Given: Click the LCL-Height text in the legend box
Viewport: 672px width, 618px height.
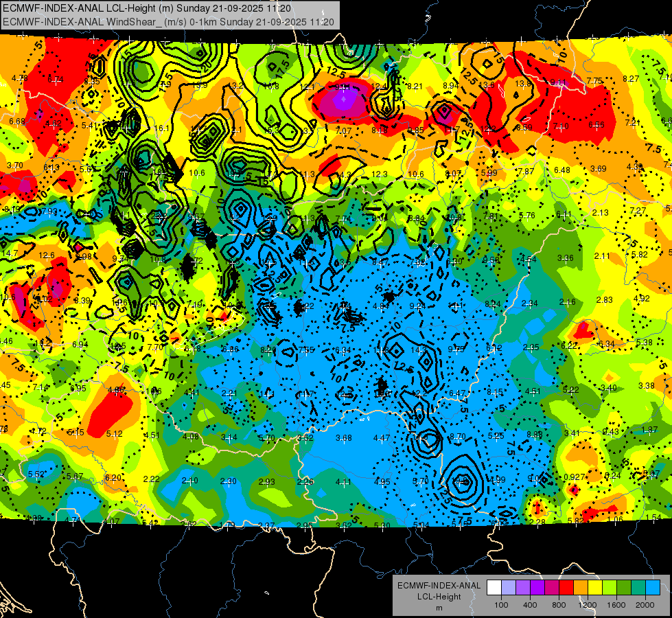Looking at the screenshot, I should pyautogui.click(x=439, y=596).
